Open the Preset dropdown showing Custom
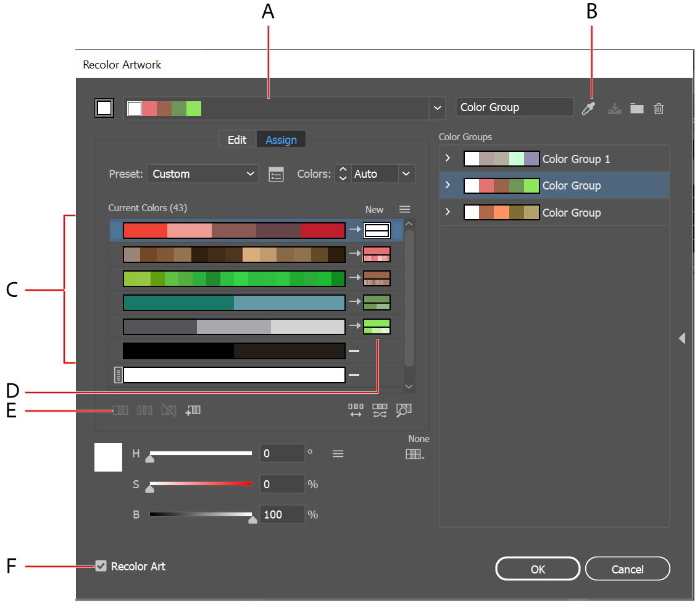The width and height of the screenshot is (700, 608). 202,173
